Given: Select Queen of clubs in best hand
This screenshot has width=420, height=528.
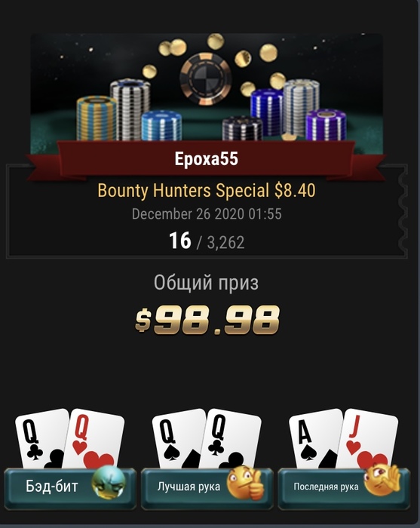Looking at the screenshot, I should [231, 439].
